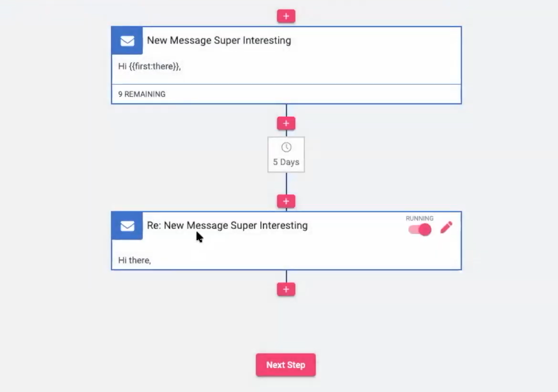Click the plus icon at the bottom of the sequence

(286, 289)
